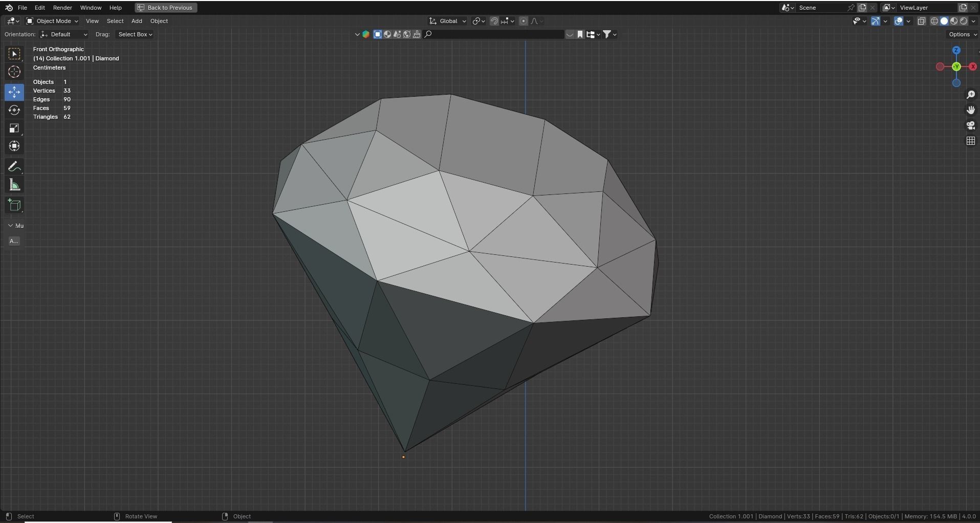This screenshot has height=523, width=980.
Task: Click the world globe icon in filter row
Action: point(407,34)
